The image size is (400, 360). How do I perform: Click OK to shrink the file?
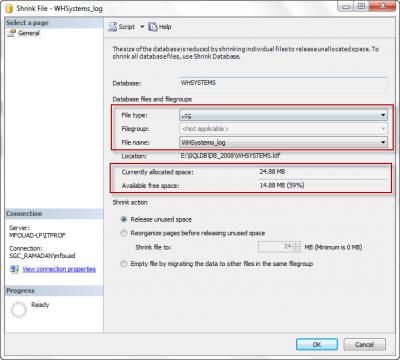coord(317,344)
